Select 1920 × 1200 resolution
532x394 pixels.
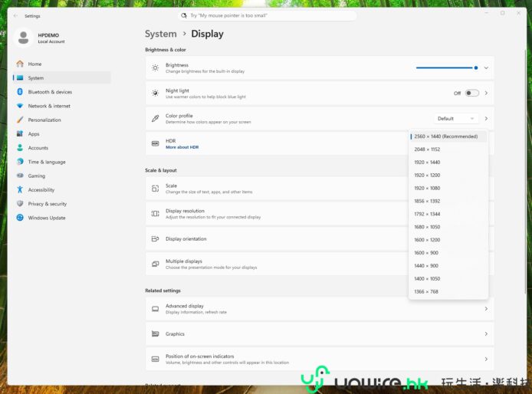click(448, 175)
